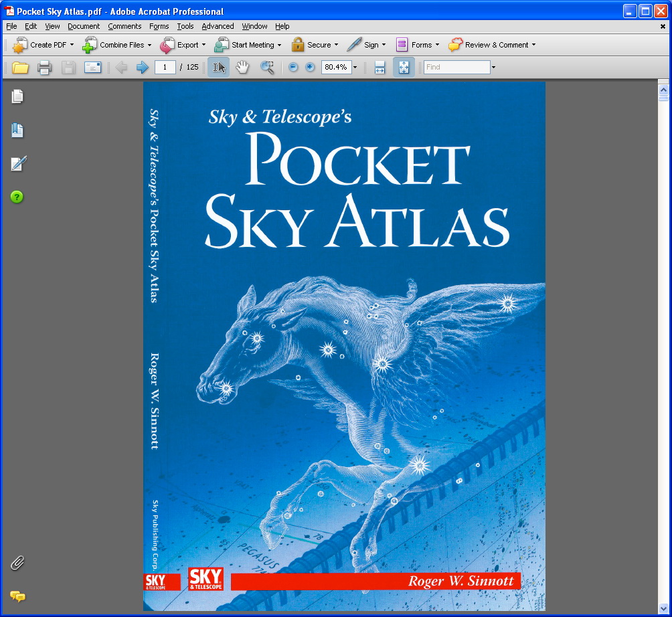
Task: Click the Save disk icon
Action: [x=68, y=68]
